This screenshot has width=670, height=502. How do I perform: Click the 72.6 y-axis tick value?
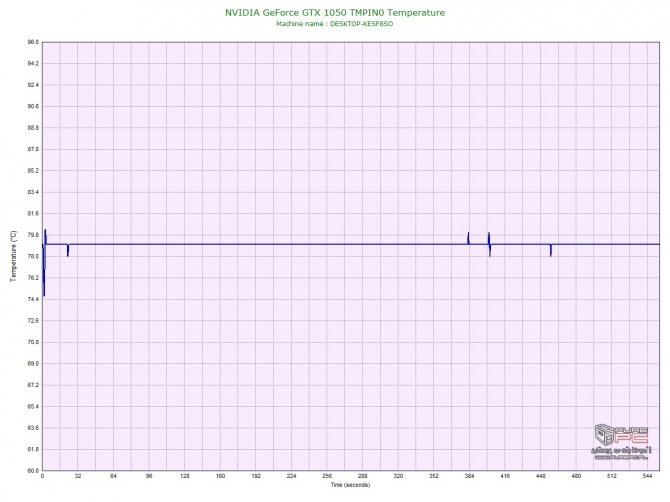click(33, 321)
